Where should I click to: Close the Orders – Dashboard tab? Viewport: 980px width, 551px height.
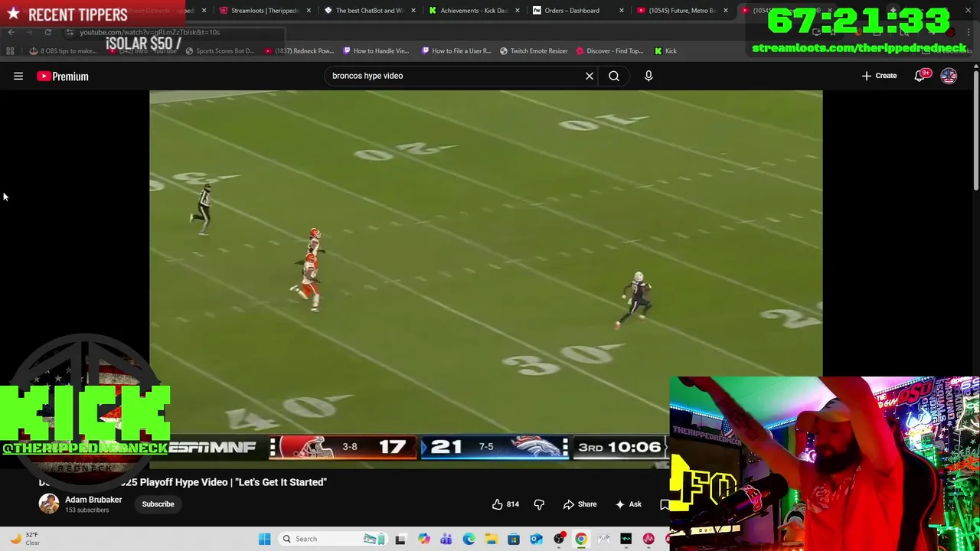pyautogui.click(x=621, y=11)
